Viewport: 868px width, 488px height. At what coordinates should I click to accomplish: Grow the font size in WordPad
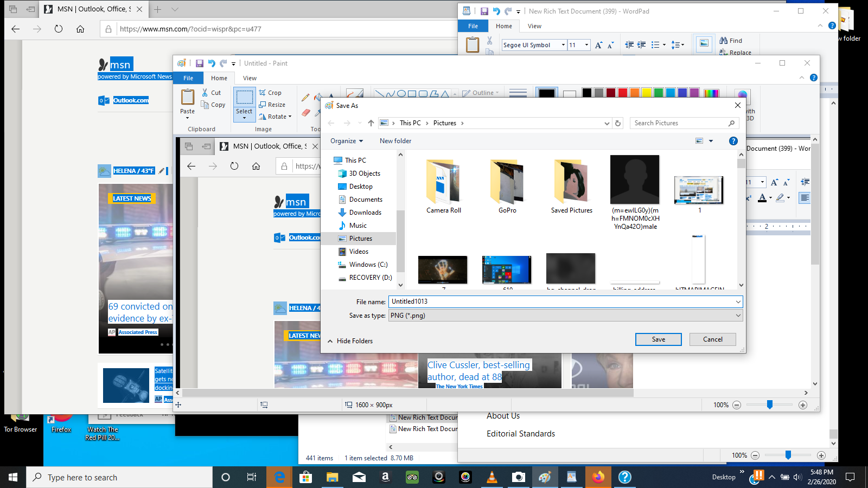(598, 45)
